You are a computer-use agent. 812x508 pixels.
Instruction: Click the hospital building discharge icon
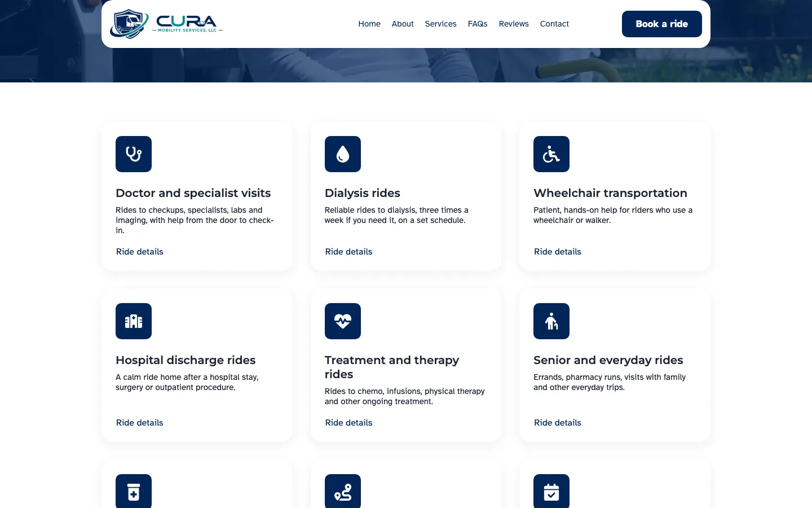click(x=134, y=321)
